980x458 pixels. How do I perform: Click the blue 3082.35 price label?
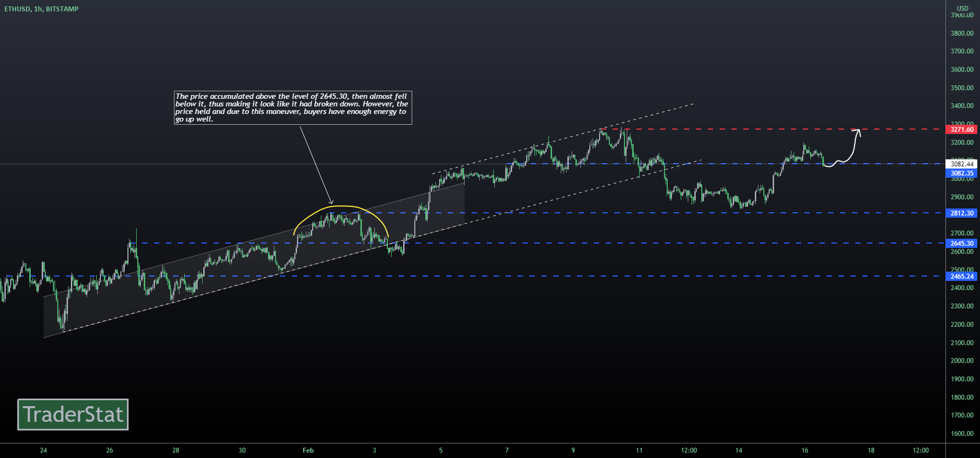(962, 173)
